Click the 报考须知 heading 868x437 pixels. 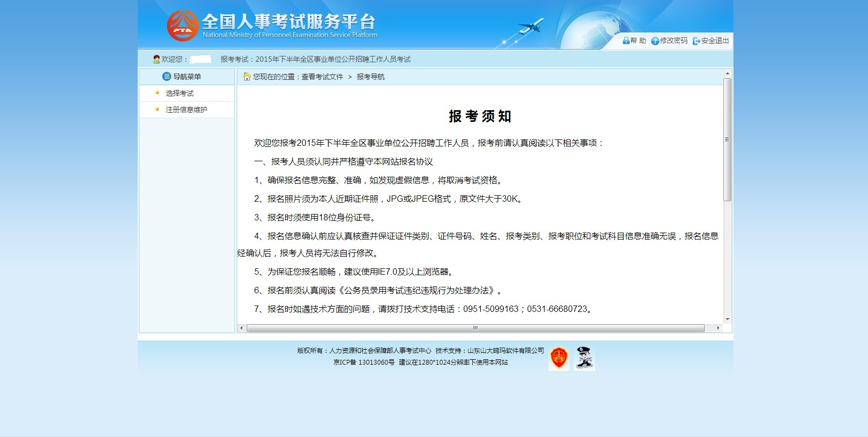[x=480, y=116]
